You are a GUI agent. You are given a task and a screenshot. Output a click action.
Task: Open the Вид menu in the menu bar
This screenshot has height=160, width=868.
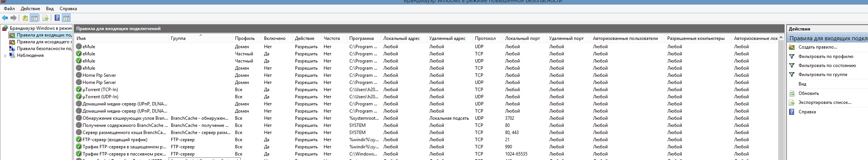(50, 9)
